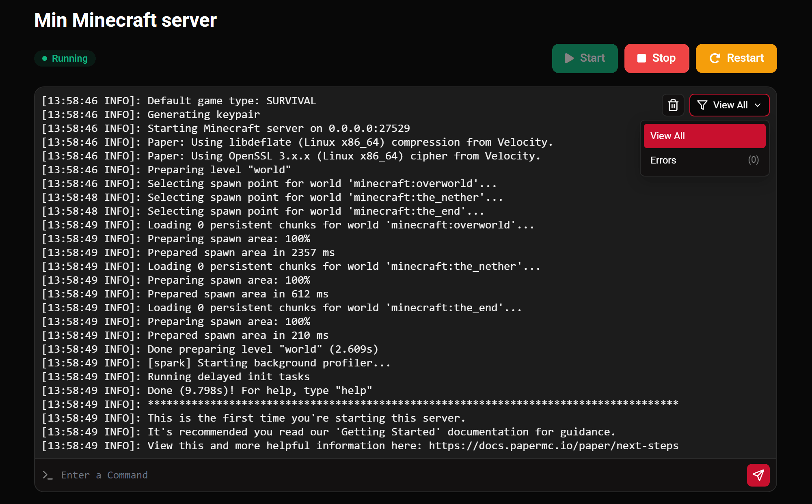
Task: Focus the Enter a Command field
Action: (x=390, y=475)
